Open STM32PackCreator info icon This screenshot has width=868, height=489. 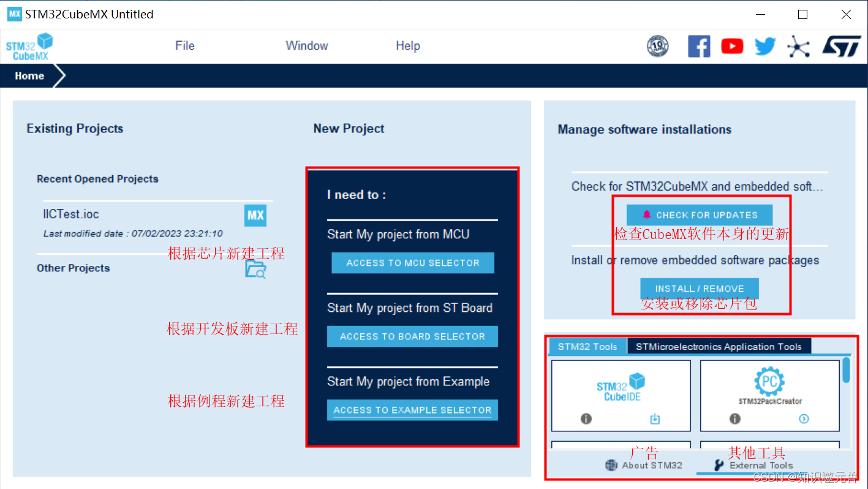pyautogui.click(x=735, y=419)
